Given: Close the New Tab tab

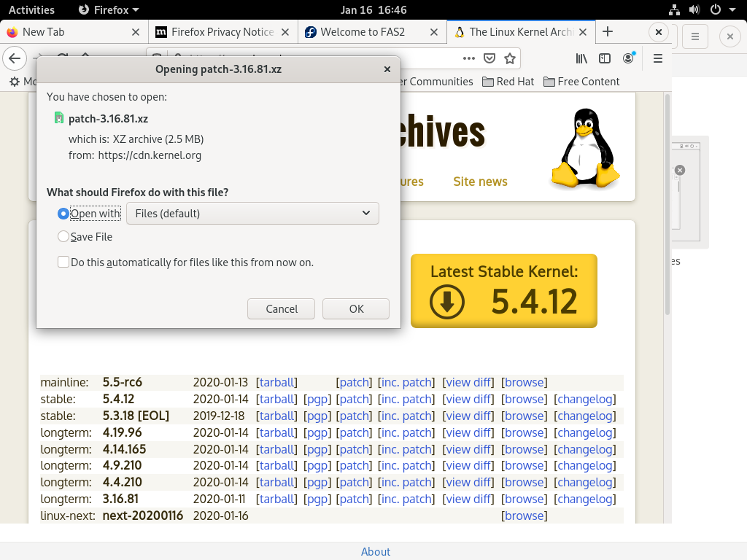Looking at the screenshot, I should (136, 32).
